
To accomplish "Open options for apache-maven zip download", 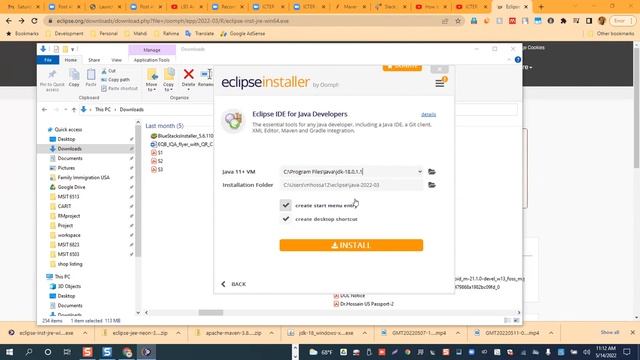I will [x=271, y=333].
